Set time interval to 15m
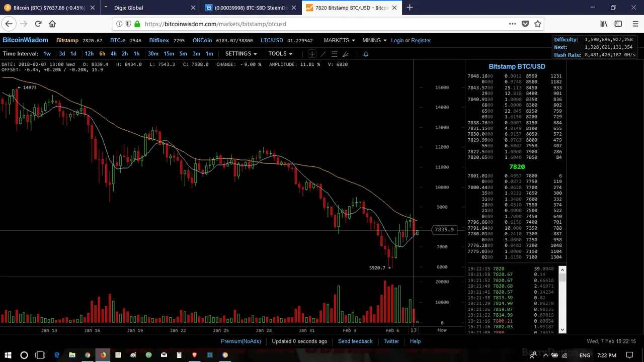This screenshot has height=362, width=644. pyautogui.click(x=169, y=54)
